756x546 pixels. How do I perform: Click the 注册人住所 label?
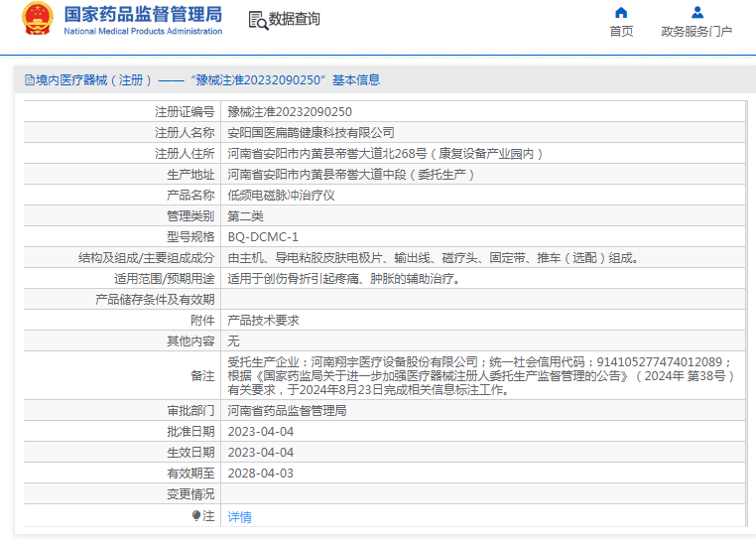coord(185,154)
